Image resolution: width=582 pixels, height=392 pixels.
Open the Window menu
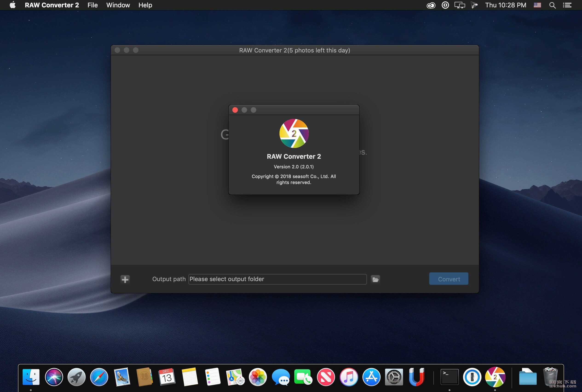click(x=118, y=5)
